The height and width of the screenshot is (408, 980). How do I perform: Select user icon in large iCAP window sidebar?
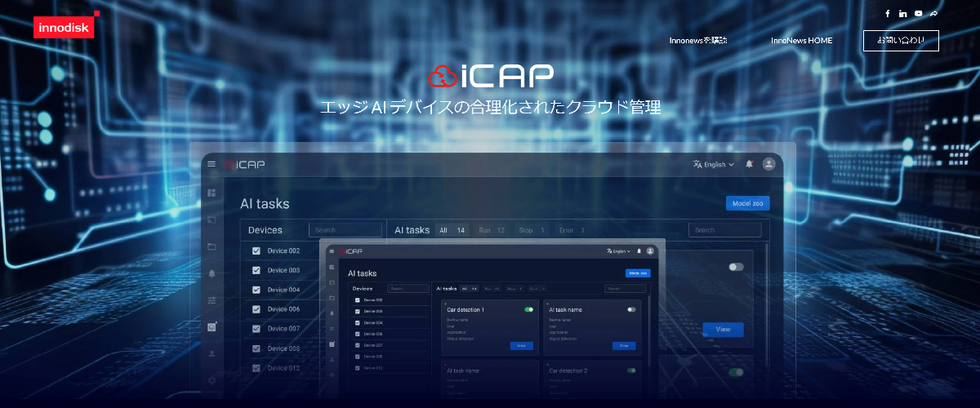212,353
